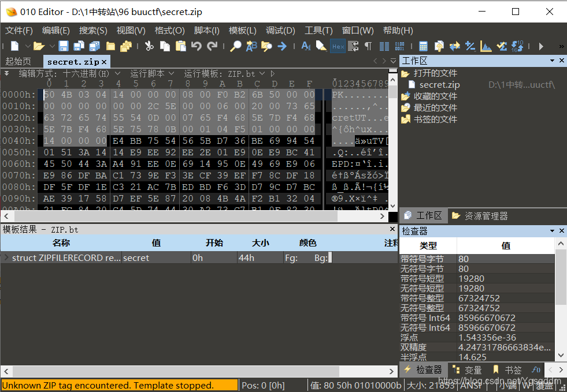Select 书签的文件 in workspace tree
The image size is (567, 392).
pos(429,120)
